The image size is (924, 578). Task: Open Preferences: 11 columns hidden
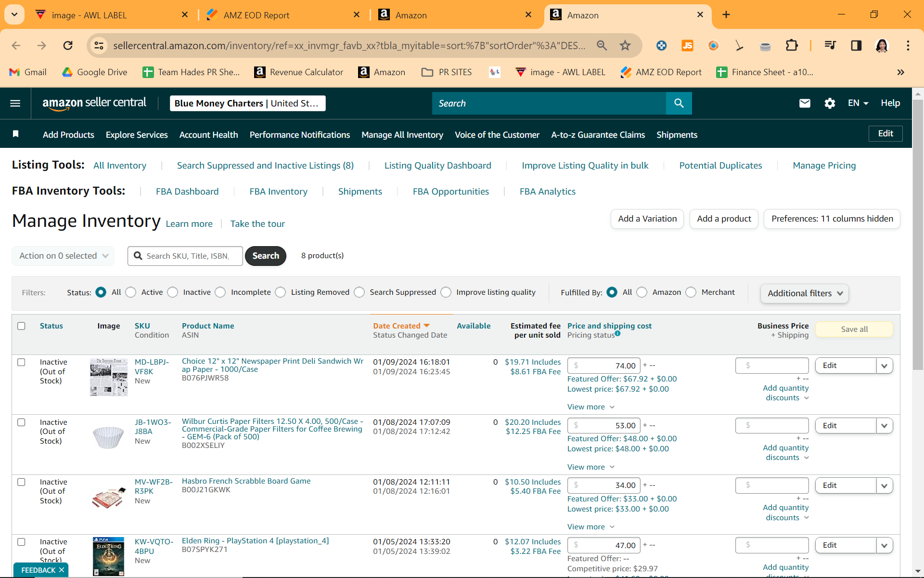click(x=832, y=219)
